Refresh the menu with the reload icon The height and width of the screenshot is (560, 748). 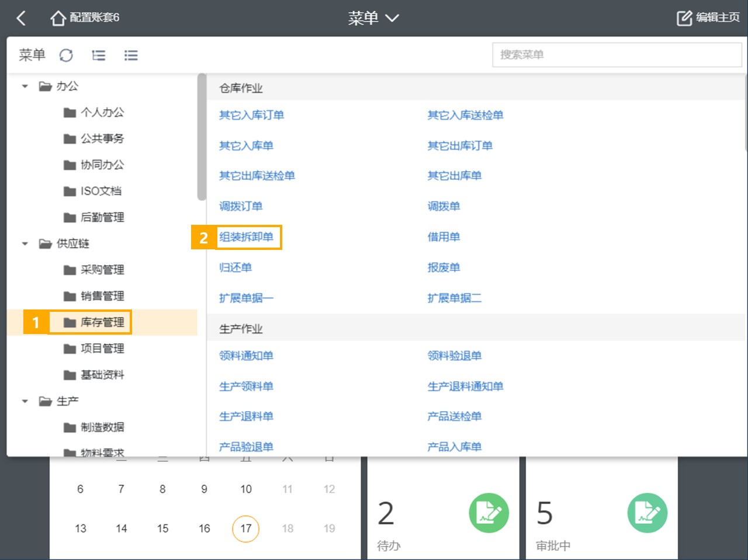[x=66, y=55]
